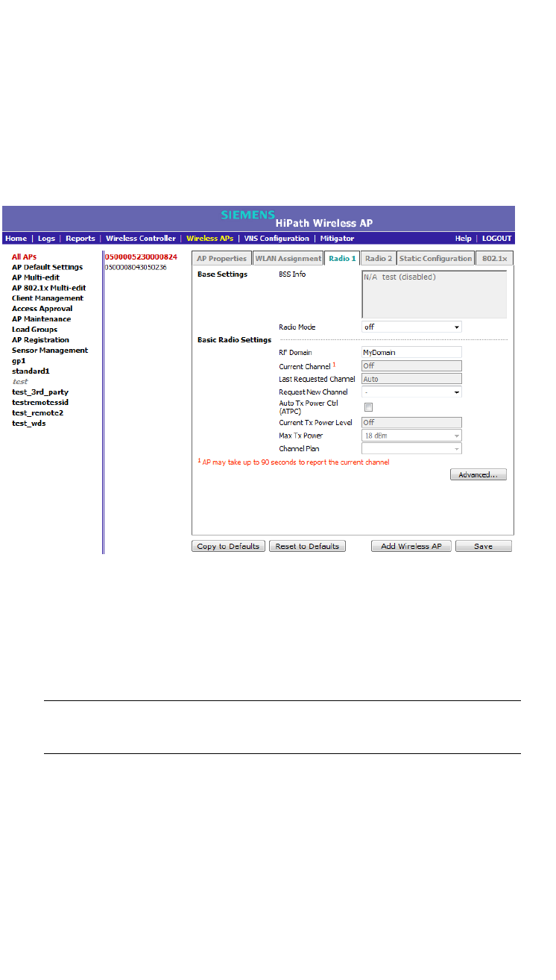
Task: Open Load Groups page
Action: coord(34,330)
